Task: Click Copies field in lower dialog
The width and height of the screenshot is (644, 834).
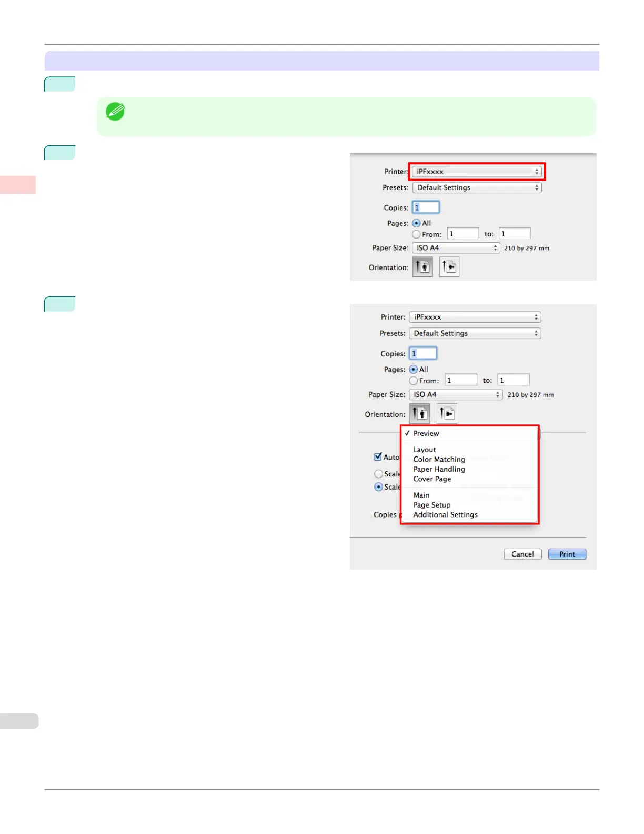Action: point(423,353)
